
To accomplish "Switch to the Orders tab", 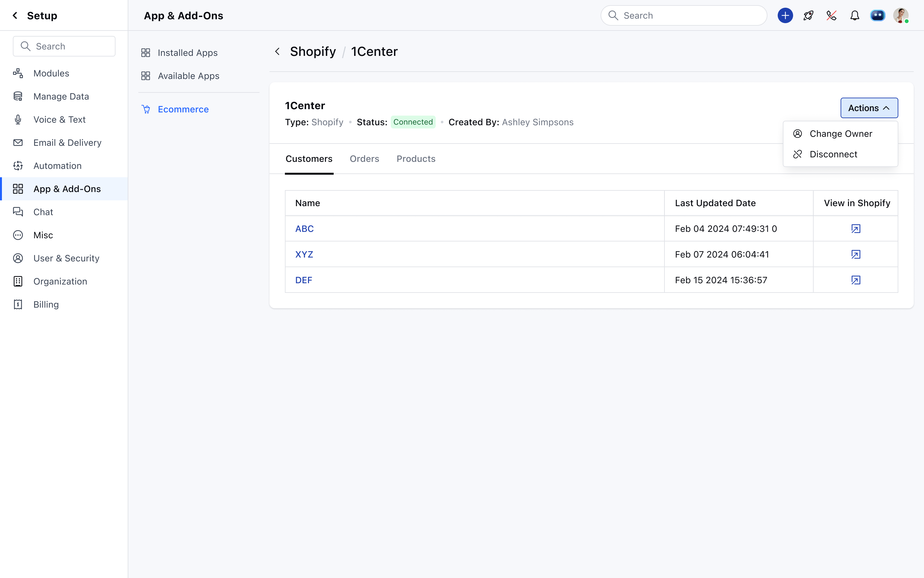I will (364, 159).
